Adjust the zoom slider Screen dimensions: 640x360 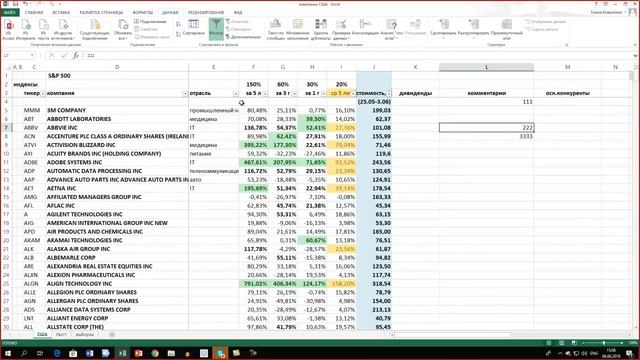point(604,343)
